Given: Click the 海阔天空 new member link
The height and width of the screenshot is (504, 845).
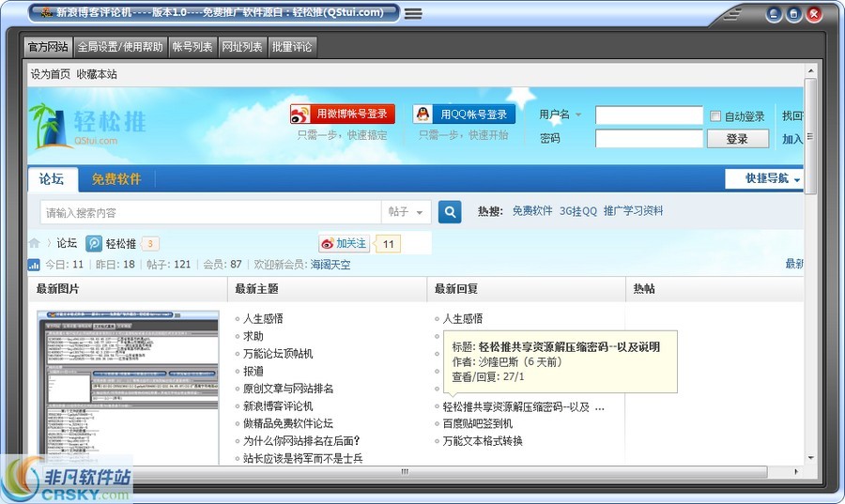Looking at the screenshot, I should pos(330,265).
